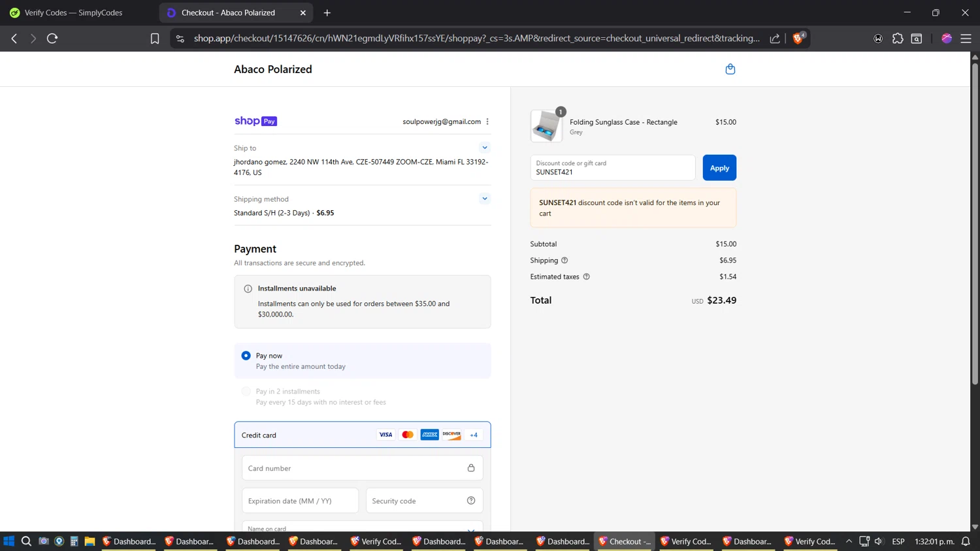Open the extensions puzzle icon
Image resolution: width=980 pixels, height=551 pixels.
coord(898,39)
